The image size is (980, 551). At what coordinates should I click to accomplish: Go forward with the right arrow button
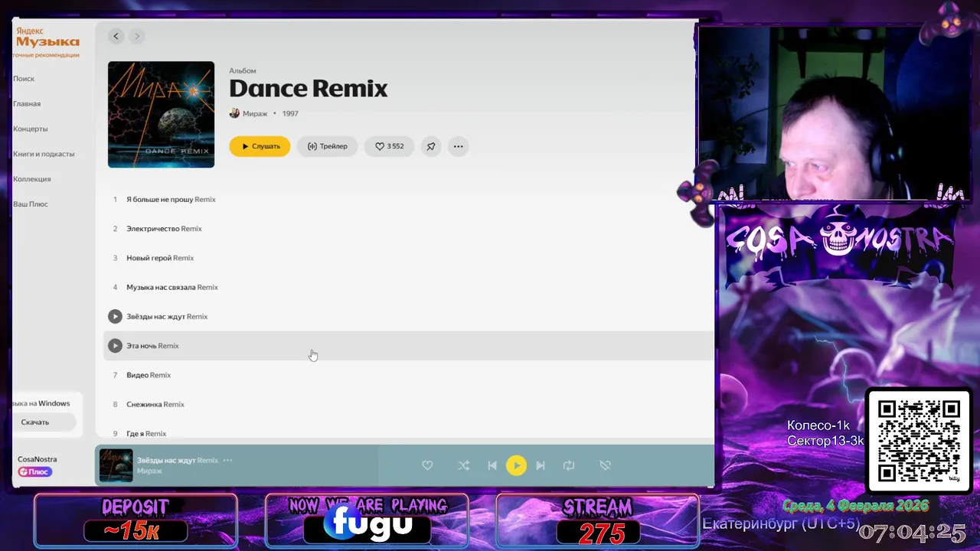click(137, 36)
